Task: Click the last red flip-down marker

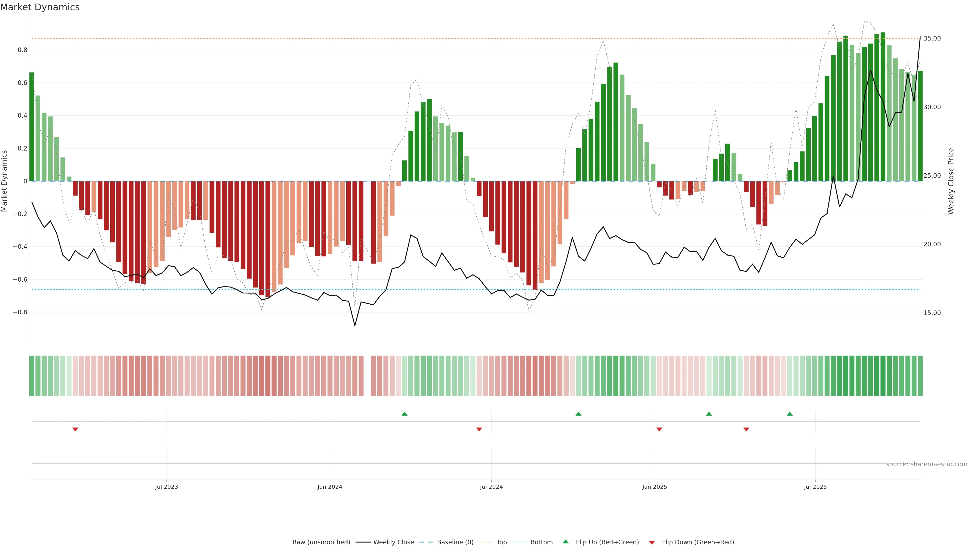Action: point(746,429)
